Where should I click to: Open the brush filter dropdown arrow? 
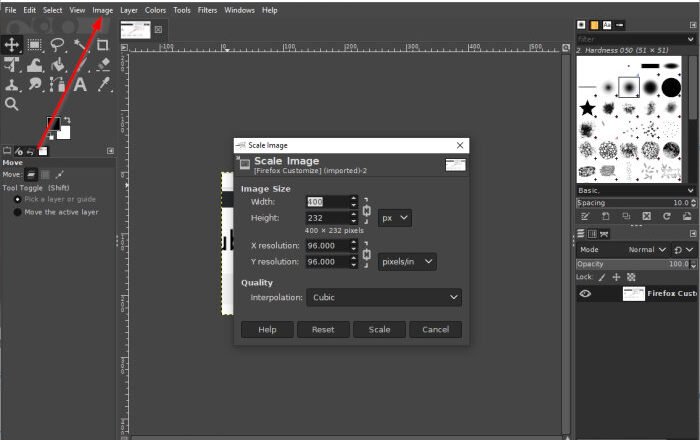[x=691, y=39]
